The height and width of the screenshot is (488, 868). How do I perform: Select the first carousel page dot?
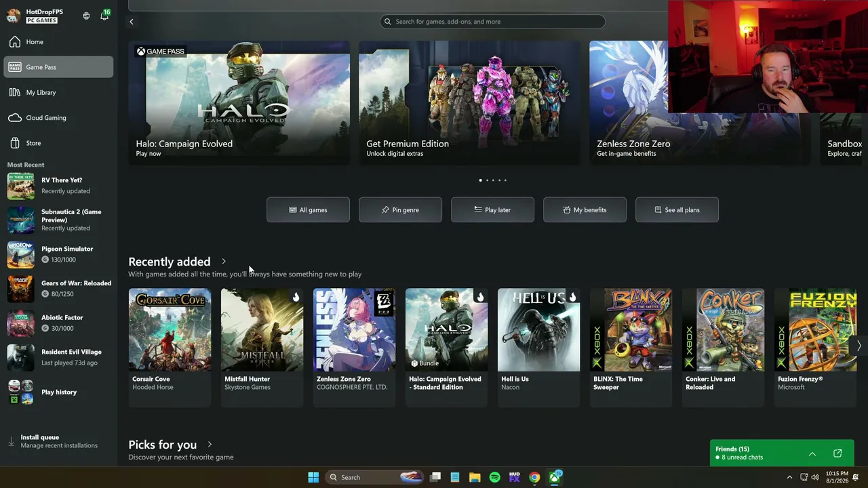(x=481, y=180)
